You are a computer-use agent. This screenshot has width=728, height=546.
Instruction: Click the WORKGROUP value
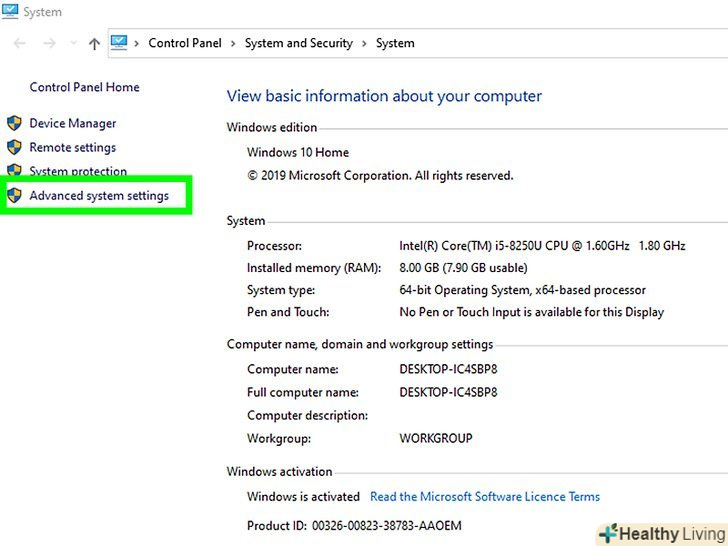coord(436,438)
